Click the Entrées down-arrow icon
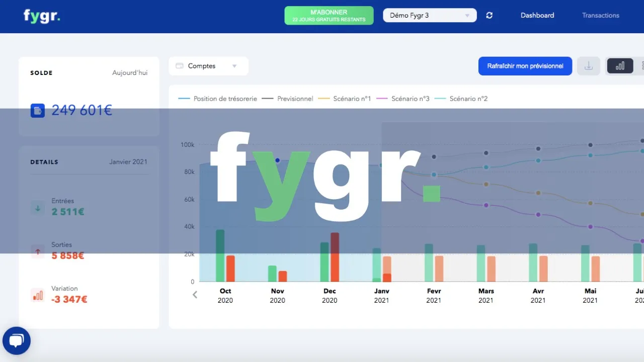 [x=38, y=207]
